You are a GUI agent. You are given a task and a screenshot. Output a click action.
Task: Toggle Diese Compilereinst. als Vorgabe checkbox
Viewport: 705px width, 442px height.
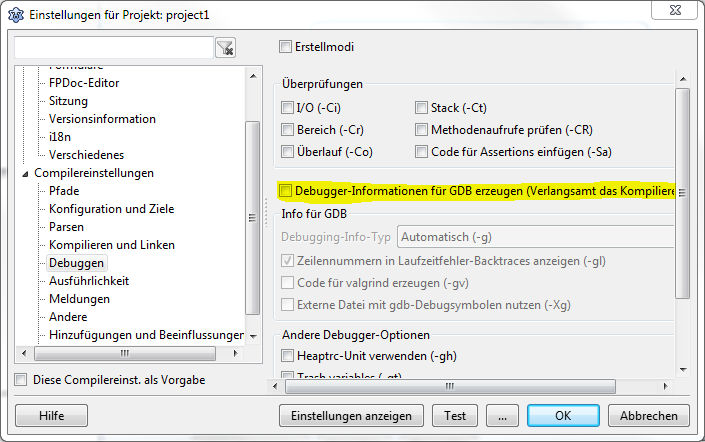pos(22,380)
